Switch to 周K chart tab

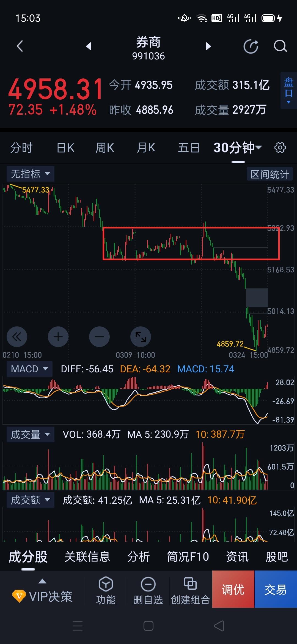105,148
